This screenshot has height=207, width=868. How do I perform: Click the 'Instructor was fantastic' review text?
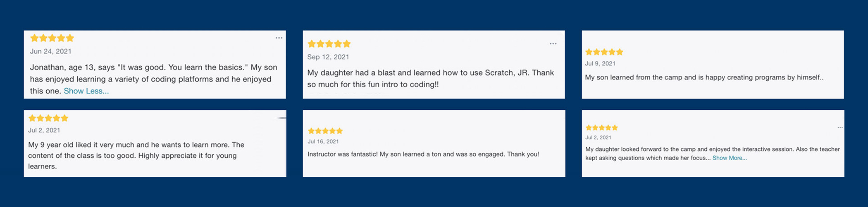(423, 154)
